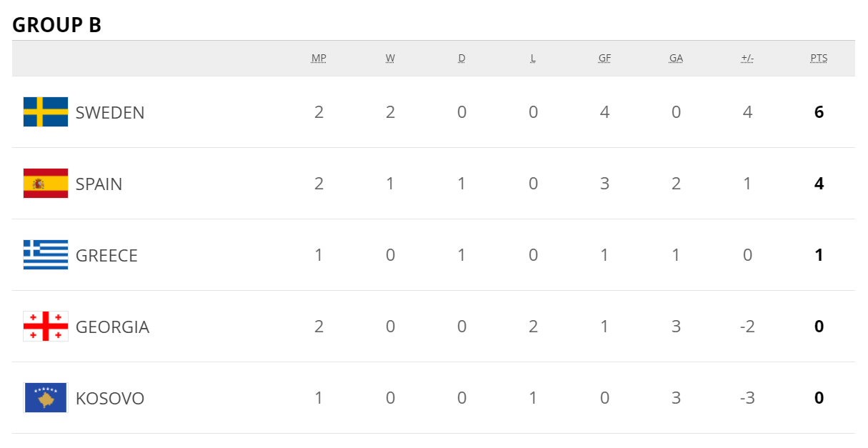Click the Georgia flag icon
The width and height of the screenshot is (868, 448).
tap(46, 327)
